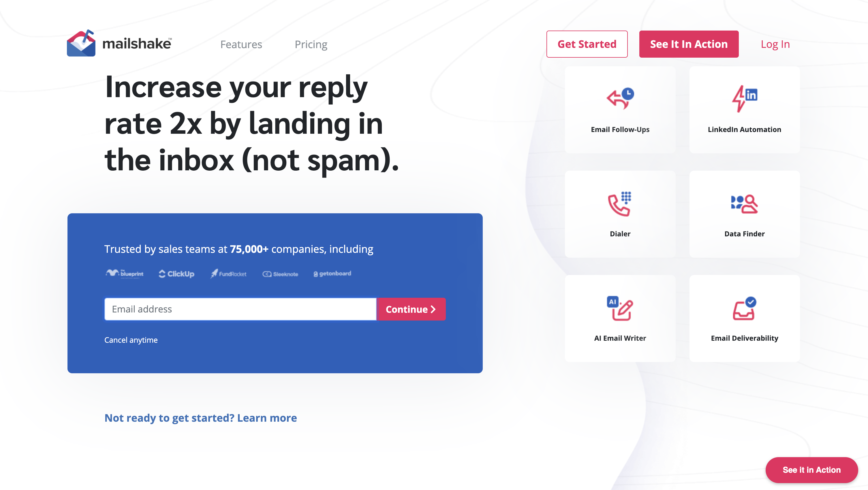The height and width of the screenshot is (490, 868).
Task: Click the FundRocket logo
Action: click(229, 274)
